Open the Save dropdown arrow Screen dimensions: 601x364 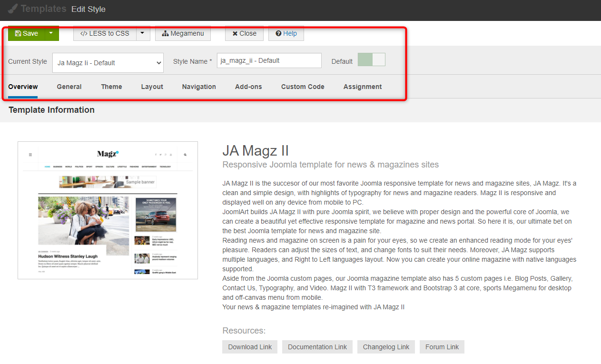point(51,33)
